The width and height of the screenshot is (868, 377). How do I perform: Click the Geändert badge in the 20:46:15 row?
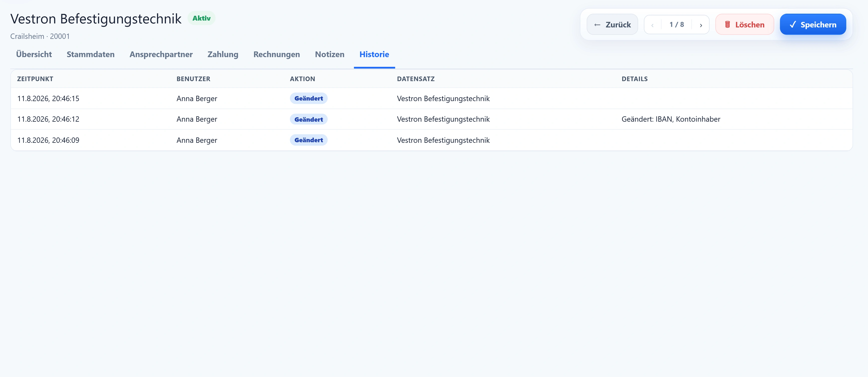[309, 98]
